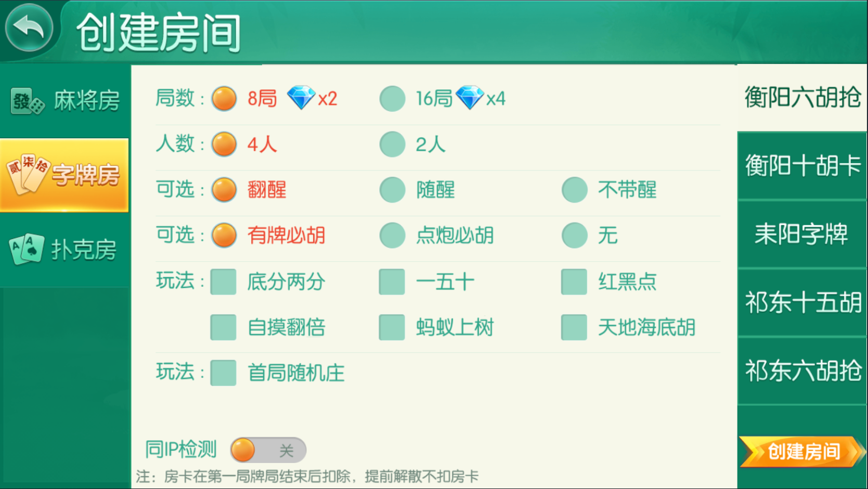The width and height of the screenshot is (868, 489).
Task: Choose the 2人 player count
Action: click(393, 144)
